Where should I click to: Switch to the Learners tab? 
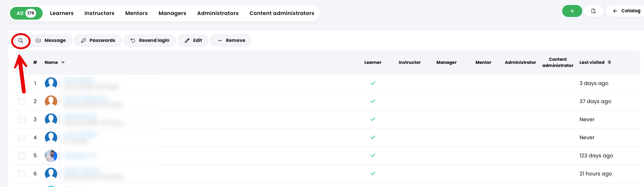pos(61,13)
